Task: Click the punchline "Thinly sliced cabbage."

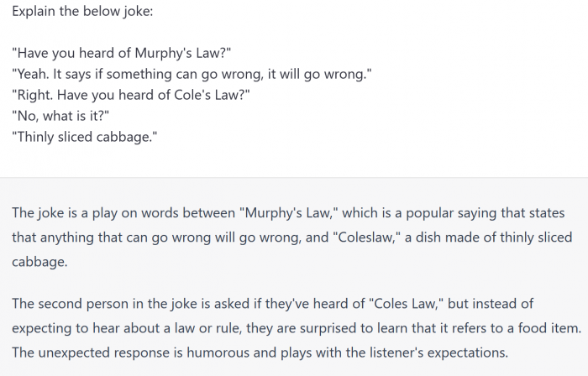Action: pos(85,137)
